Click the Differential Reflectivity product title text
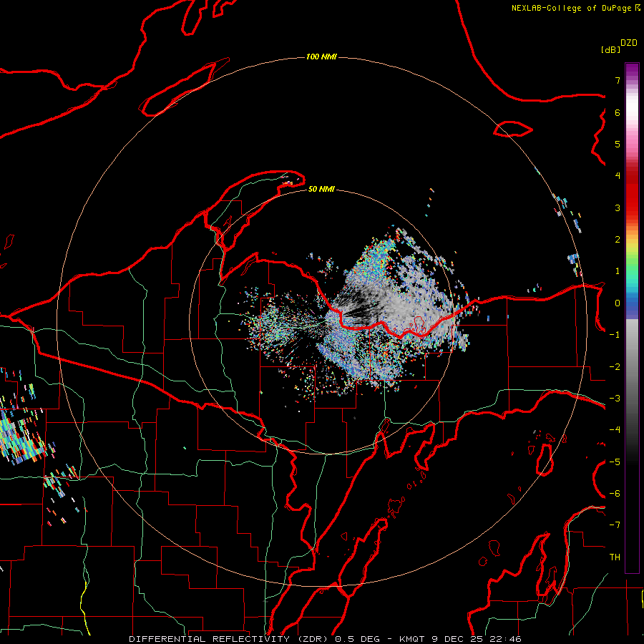644x644 pixels. coord(227,639)
